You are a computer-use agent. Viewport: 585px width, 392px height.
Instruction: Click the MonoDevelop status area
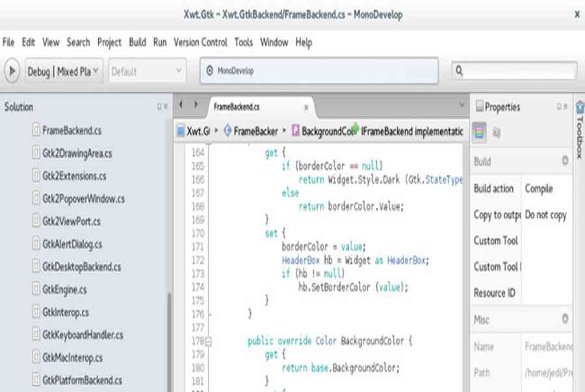[319, 70]
